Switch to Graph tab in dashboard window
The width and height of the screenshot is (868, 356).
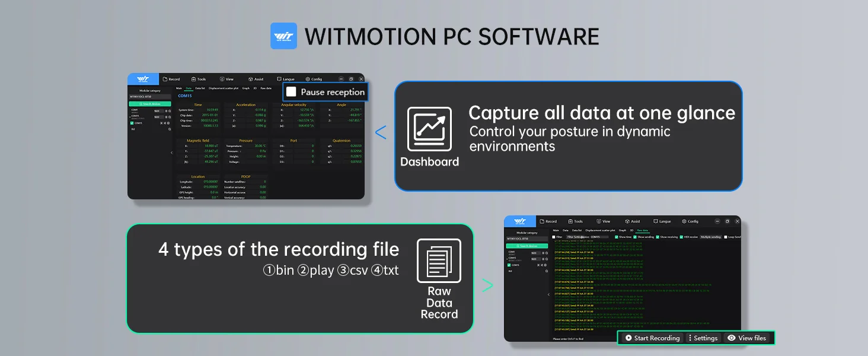245,88
